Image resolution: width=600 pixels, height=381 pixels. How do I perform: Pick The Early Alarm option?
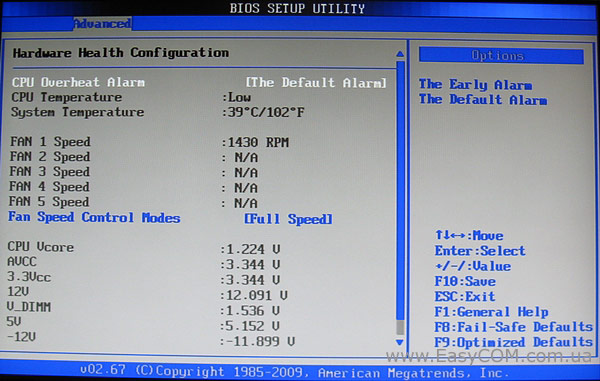tap(475, 85)
